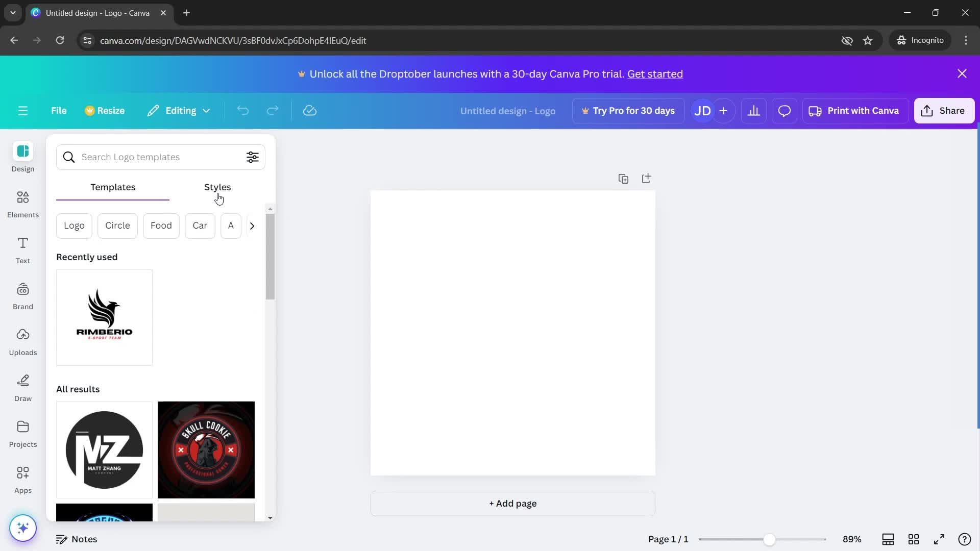
Task: Filter templates by Logo chip
Action: point(74,226)
